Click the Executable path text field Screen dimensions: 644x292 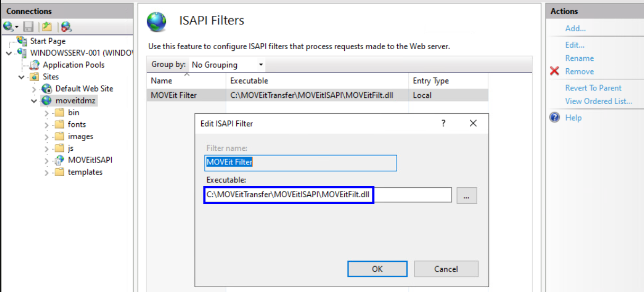(328, 195)
